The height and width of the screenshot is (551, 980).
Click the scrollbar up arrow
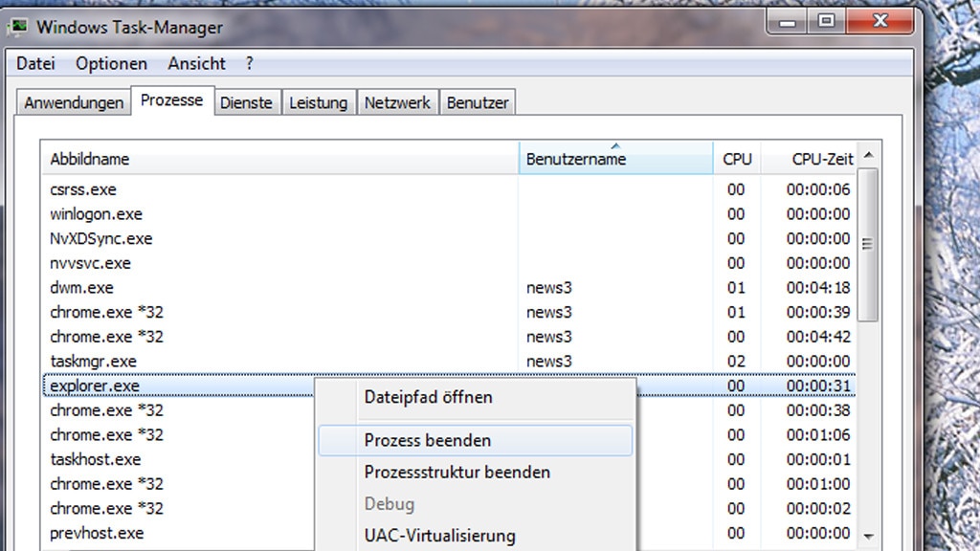[x=868, y=155]
